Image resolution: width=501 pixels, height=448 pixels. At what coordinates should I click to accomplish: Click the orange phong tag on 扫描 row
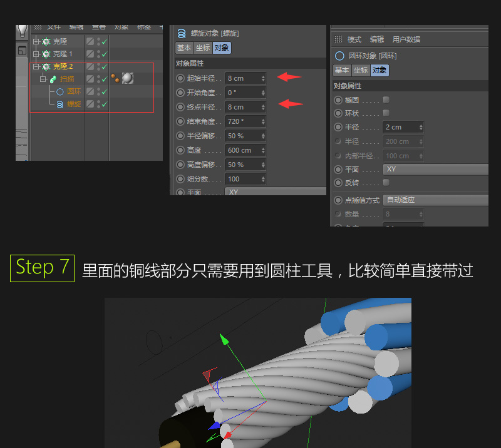[115, 78]
